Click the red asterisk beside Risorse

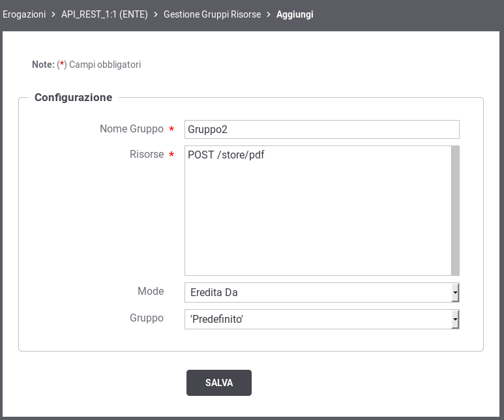[x=171, y=155]
